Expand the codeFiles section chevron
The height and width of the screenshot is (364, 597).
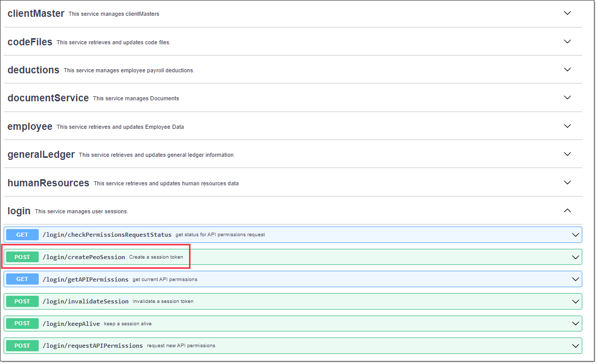[x=567, y=41]
